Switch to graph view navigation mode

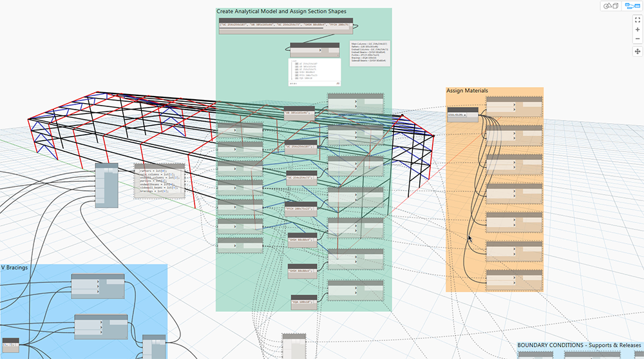coord(632,6)
